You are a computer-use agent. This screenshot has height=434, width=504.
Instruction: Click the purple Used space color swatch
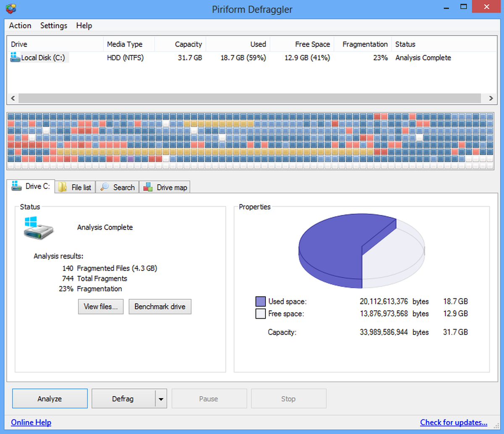pos(260,301)
